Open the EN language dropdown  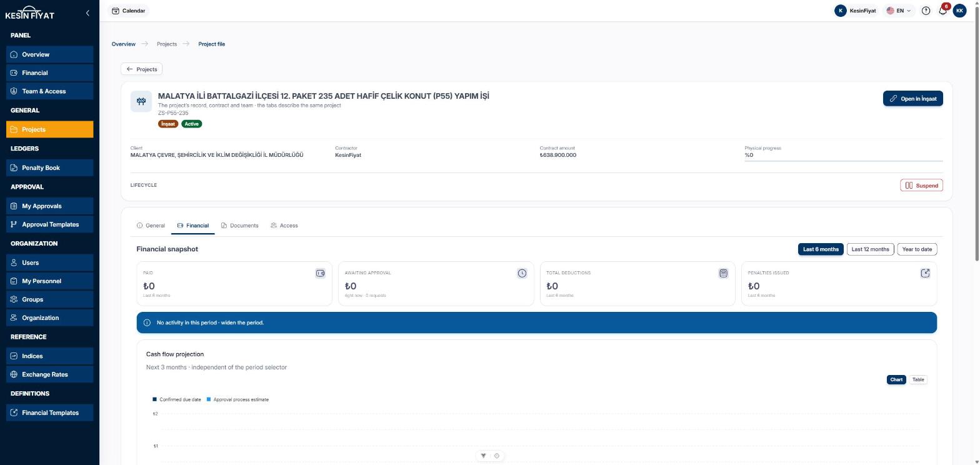899,11
